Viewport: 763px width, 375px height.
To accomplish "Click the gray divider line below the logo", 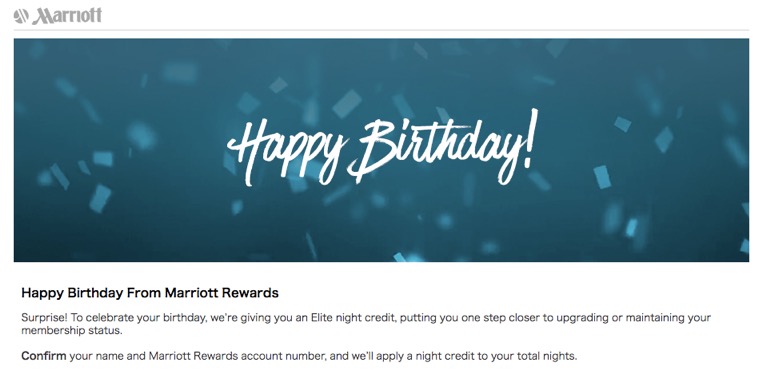I will pyautogui.click(x=381, y=30).
